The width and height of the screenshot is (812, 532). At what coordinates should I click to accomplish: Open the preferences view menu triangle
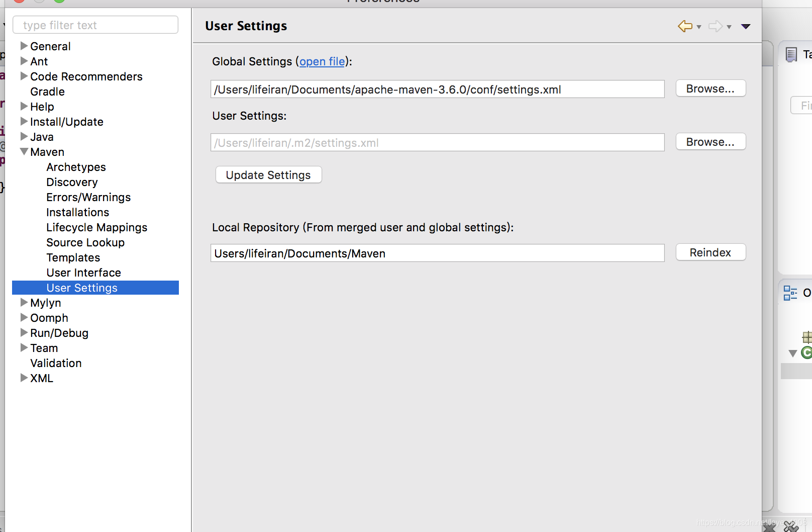[x=746, y=27]
